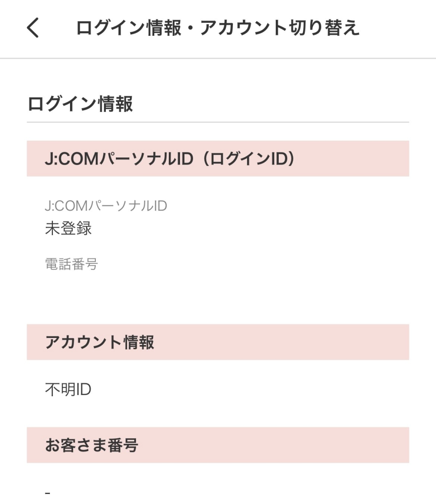Tap the 未登録 text to register an ID

(68, 229)
